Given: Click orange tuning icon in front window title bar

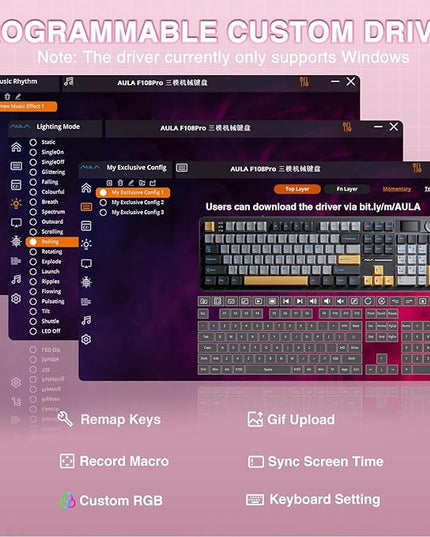Looking at the screenshot, I should click(417, 168).
